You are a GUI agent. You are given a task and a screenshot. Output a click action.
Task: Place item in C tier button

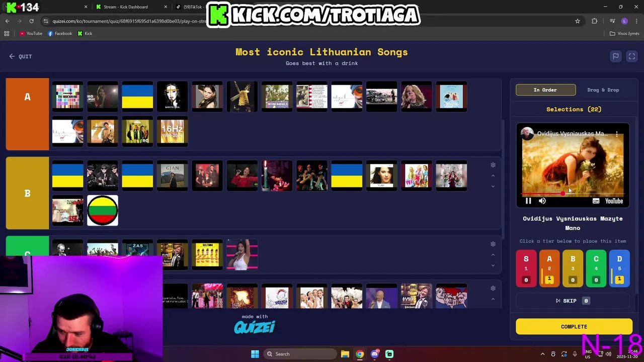tap(596, 268)
